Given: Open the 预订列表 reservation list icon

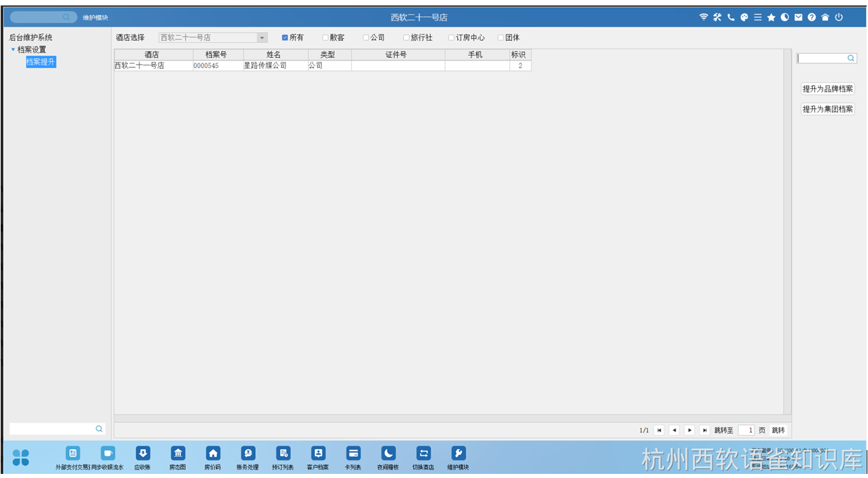Looking at the screenshot, I should (x=283, y=453).
